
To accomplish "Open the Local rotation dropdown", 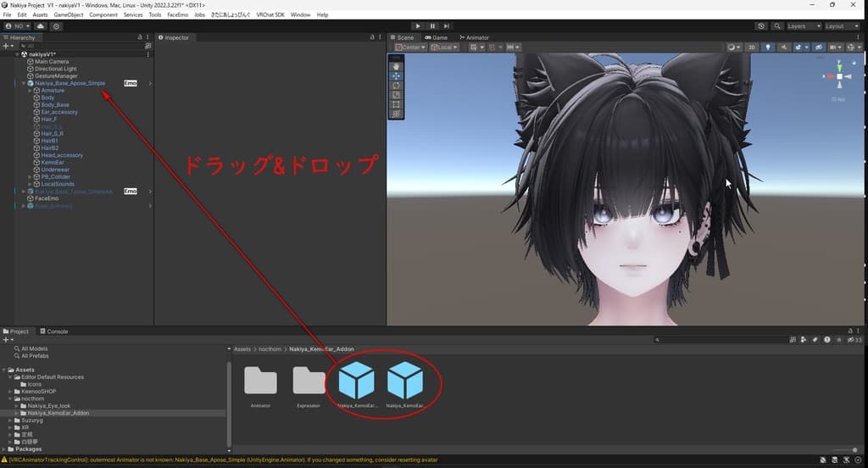I will click(444, 47).
